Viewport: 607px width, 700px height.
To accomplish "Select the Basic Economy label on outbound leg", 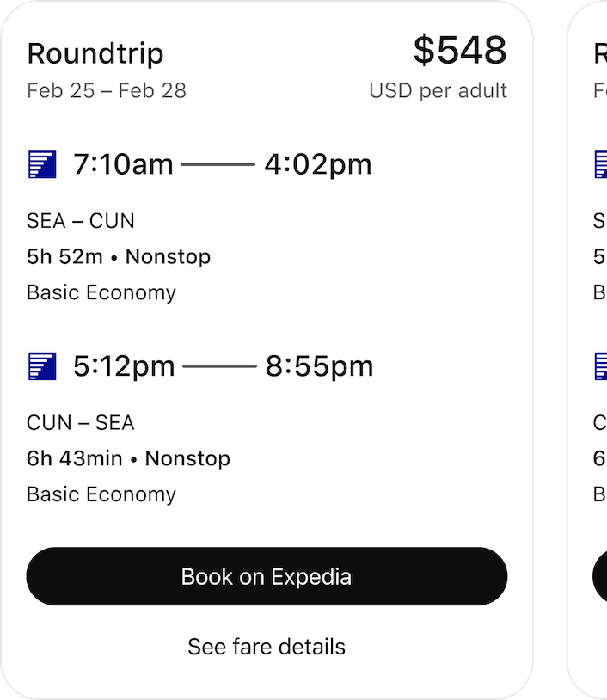I will [99, 292].
